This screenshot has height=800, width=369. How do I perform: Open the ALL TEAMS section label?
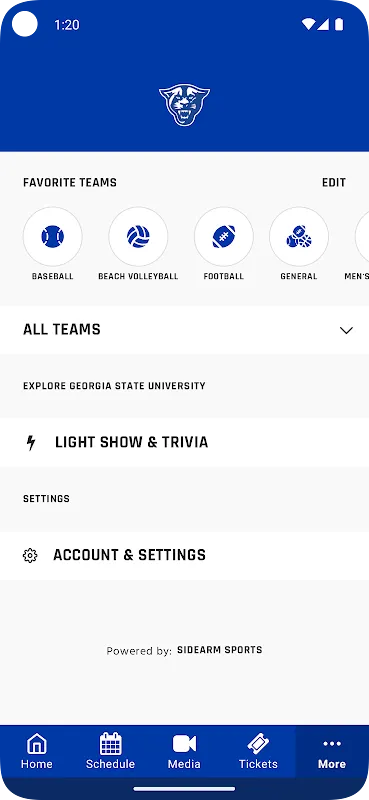click(62, 330)
